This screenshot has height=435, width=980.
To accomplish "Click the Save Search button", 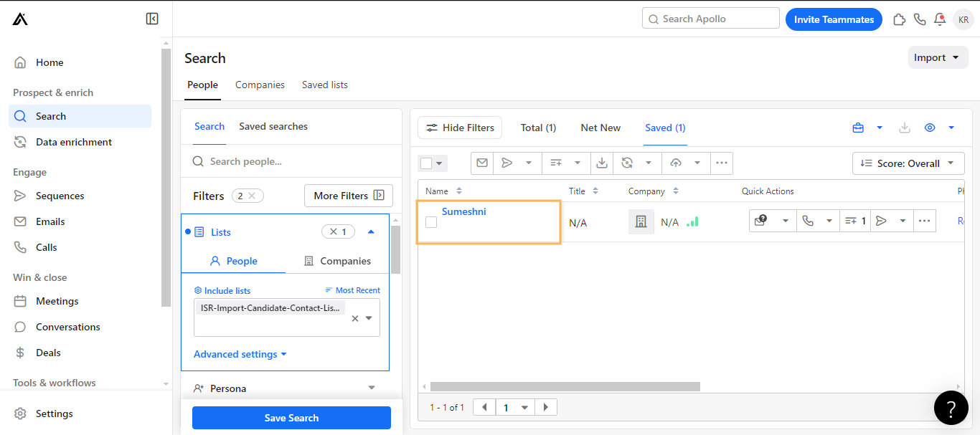I will pyautogui.click(x=291, y=418).
